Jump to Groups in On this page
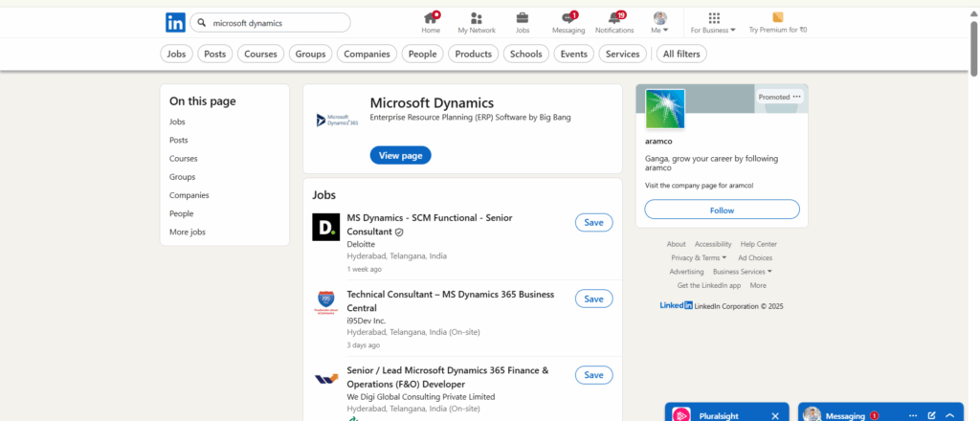The width and height of the screenshot is (980, 421). [183, 177]
